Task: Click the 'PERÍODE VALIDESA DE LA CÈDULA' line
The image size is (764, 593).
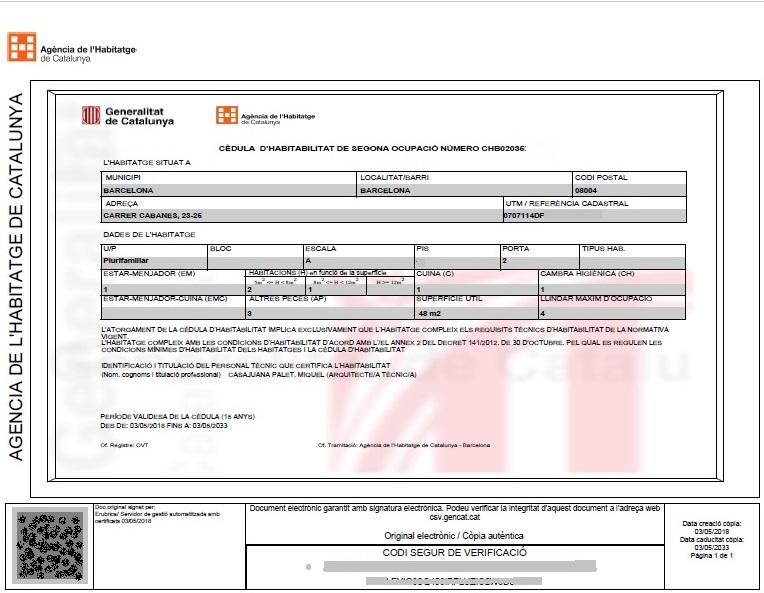Action: pos(177,417)
